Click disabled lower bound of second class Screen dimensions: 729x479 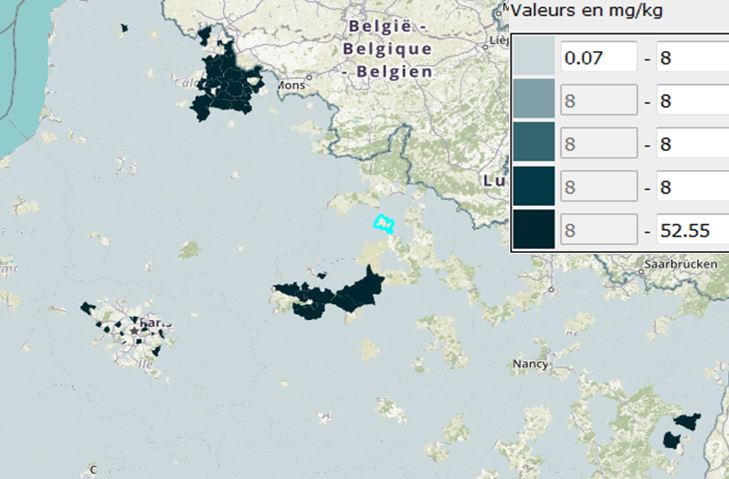pyautogui.click(x=598, y=101)
